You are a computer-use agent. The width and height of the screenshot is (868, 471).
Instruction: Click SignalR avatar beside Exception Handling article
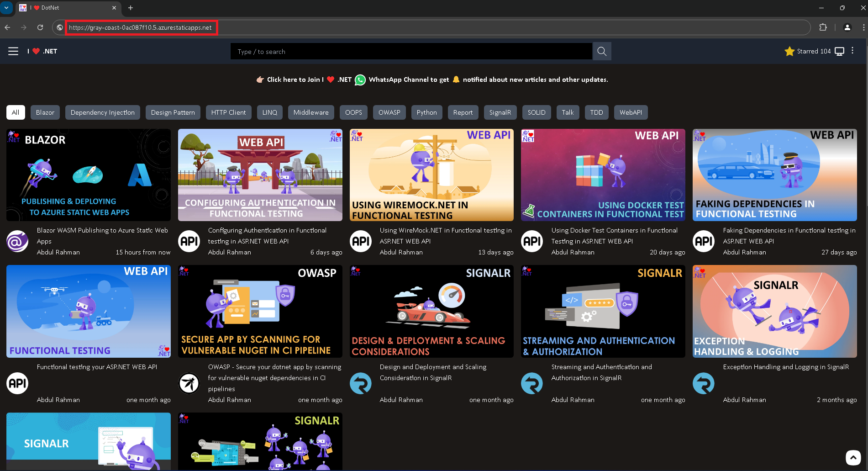(x=704, y=383)
